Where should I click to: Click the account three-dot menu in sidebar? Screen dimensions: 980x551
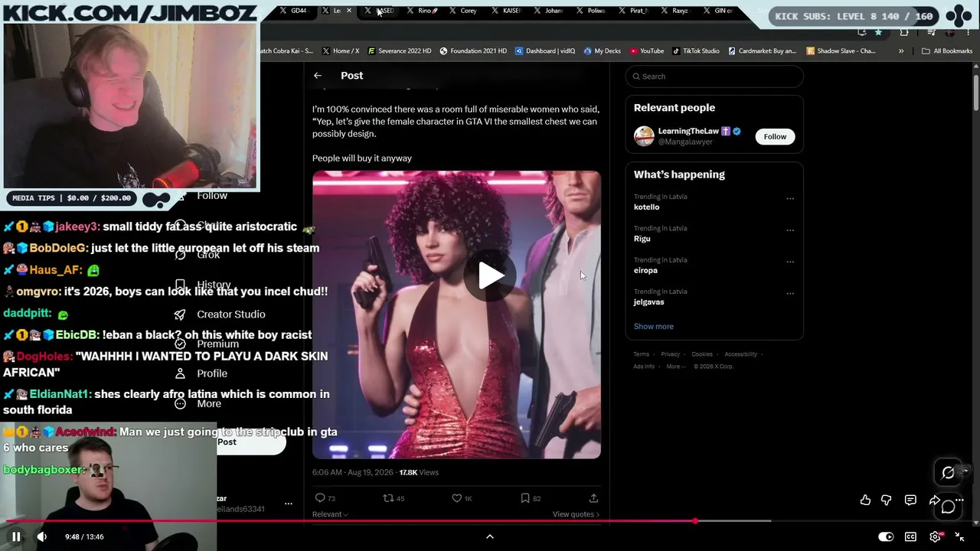click(x=289, y=504)
